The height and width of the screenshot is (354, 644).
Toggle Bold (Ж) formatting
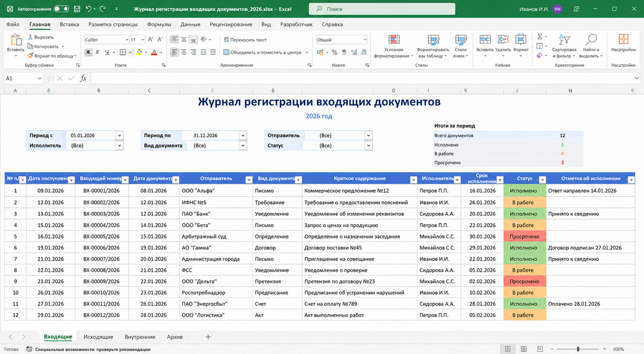[x=89, y=52]
